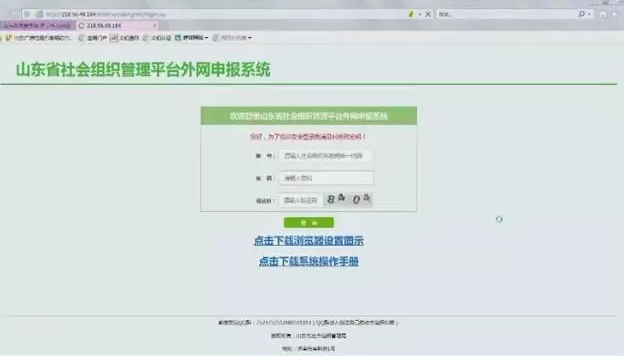Click the search magnifier icon in browser search box
Screen dimensions: 624x360
tap(581, 14)
